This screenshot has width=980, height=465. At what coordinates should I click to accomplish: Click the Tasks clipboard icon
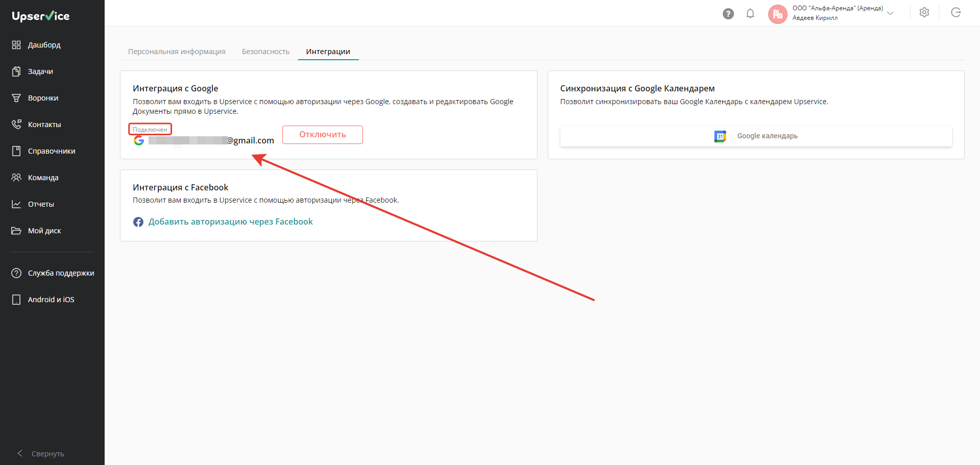click(16, 71)
